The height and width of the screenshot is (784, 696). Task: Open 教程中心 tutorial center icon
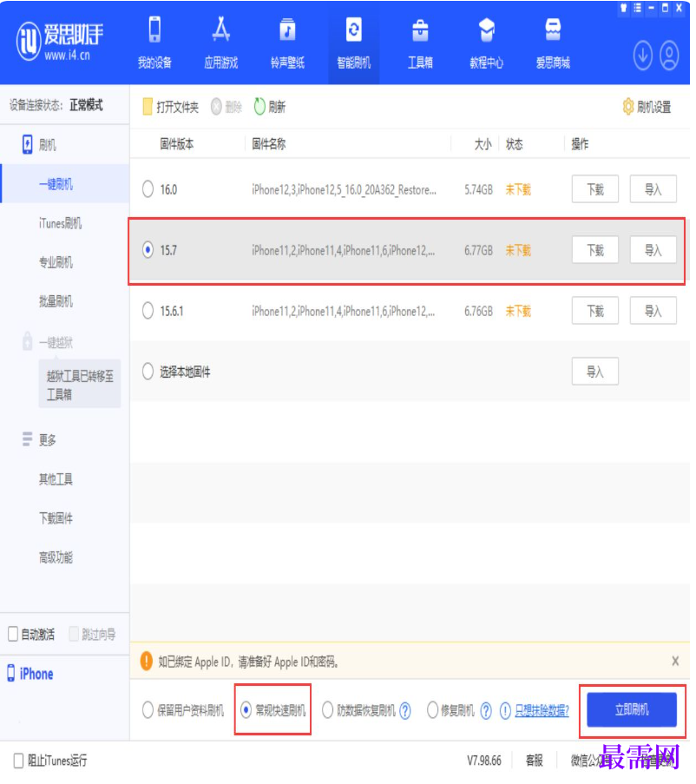[487, 42]
